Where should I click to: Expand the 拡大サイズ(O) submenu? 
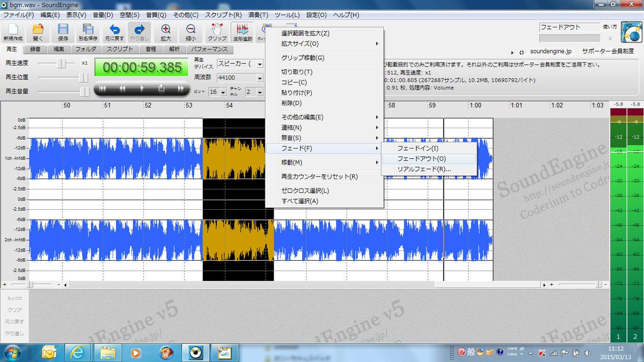[x=325, y=43]
